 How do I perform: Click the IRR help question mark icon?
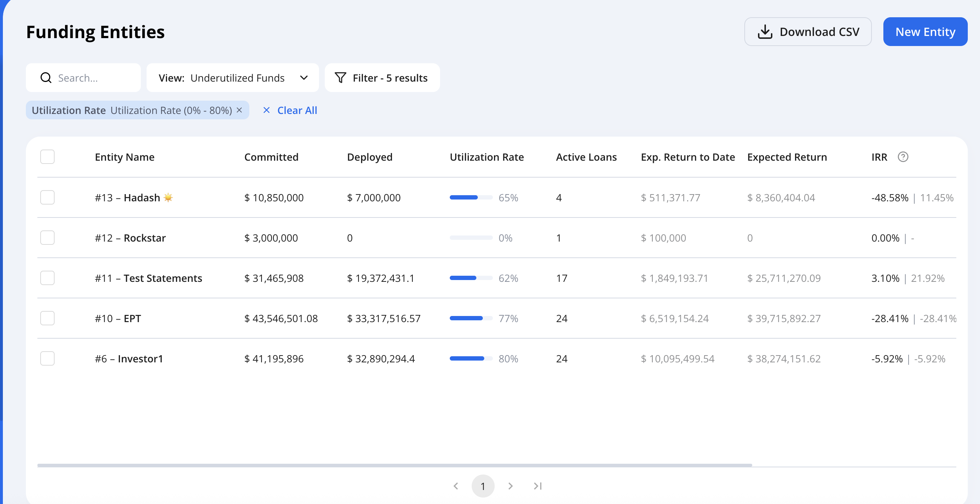(903, 157)
